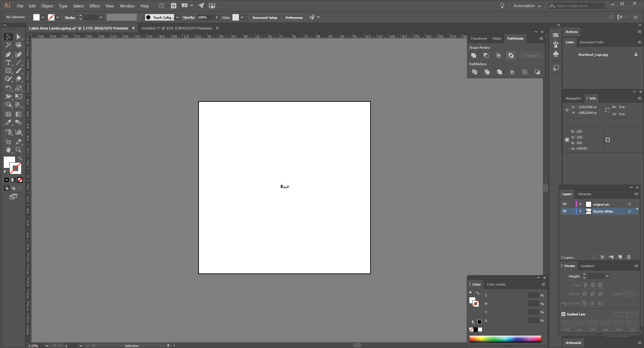The width and height of the screenshot is (644, 348).
Task: Toggle target circle of original pic layer
Action: pos(630,204)
